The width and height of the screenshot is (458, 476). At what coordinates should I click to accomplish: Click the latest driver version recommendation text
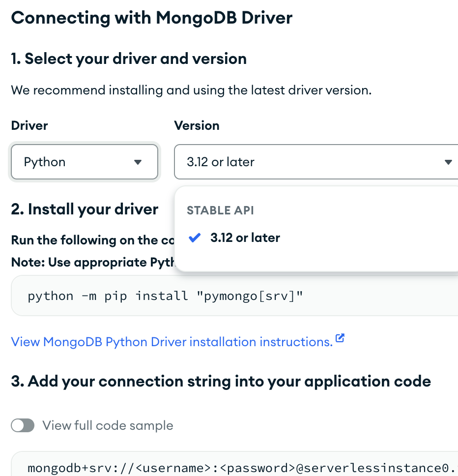pos(191,90)
